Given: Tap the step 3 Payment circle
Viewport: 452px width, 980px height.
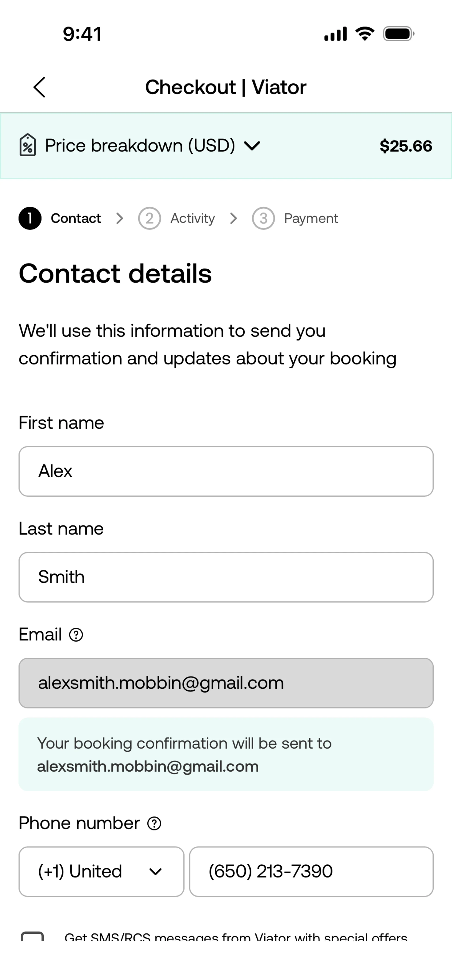Looking at the screenshot, I should (263, 218).
